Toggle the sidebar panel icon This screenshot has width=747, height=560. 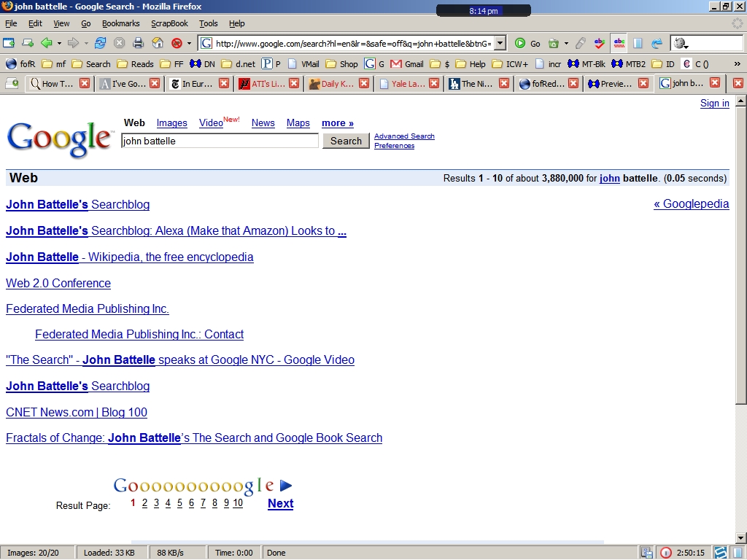[x=638, y=43]
